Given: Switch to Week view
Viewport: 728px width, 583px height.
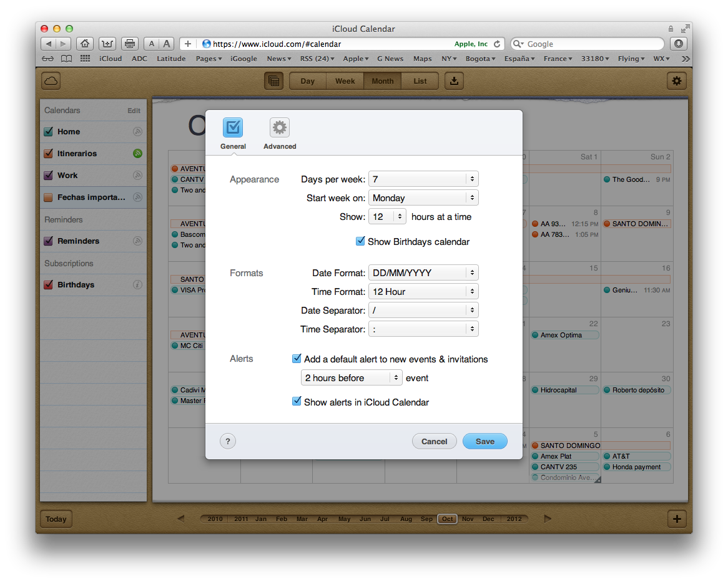Looking at the screenshot, I should pyautogui.click(x=345, y=81).
